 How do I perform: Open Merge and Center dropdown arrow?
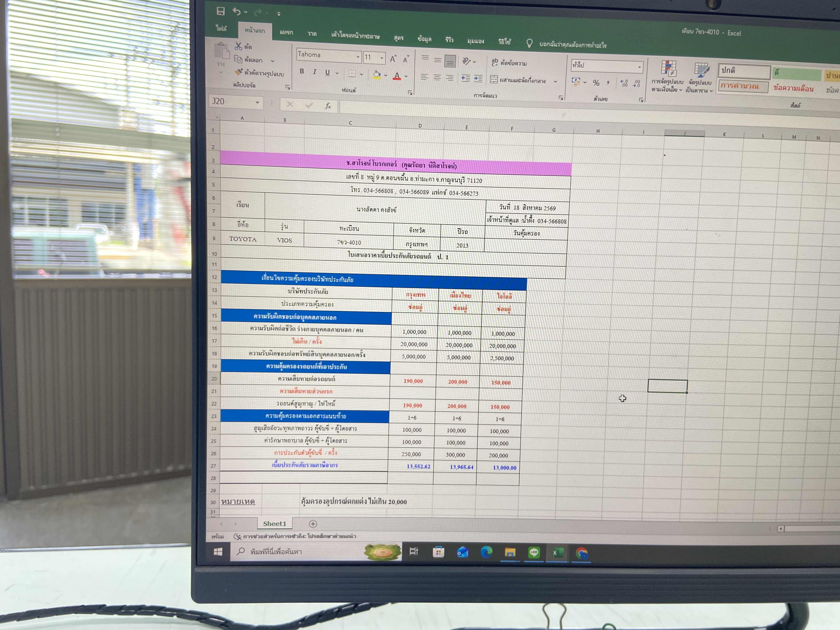[x=555, y=81]
